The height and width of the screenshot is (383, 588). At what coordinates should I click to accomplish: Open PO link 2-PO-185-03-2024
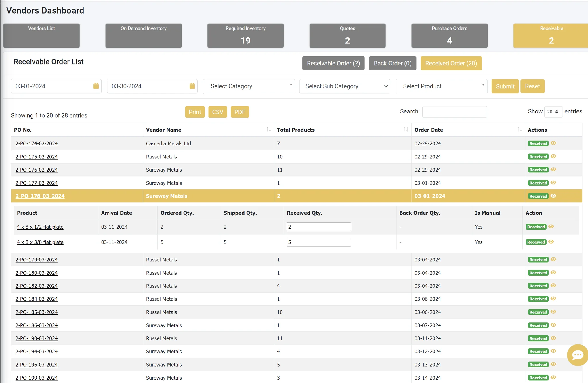[37, 312]
